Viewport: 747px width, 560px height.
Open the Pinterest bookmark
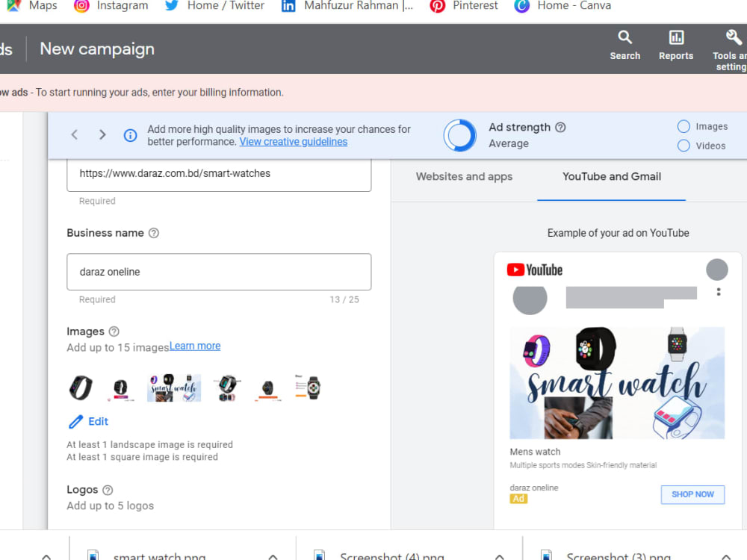[464, 6]
